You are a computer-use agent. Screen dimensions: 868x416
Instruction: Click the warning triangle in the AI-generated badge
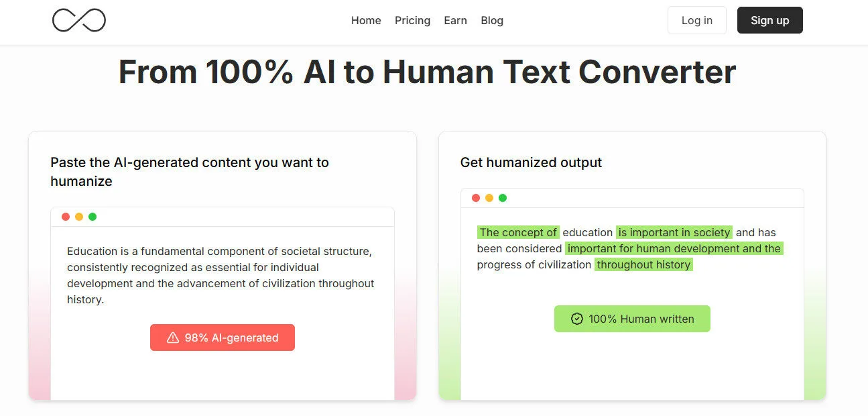[174, 337]
